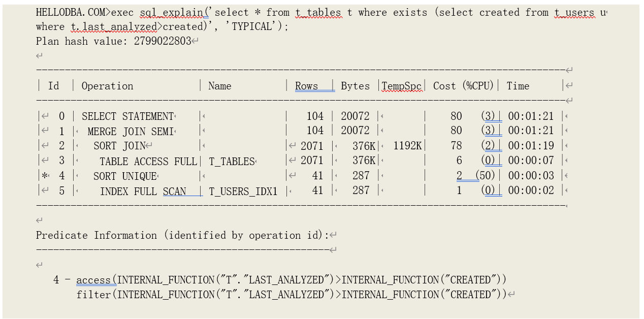Screen dimensions: 644x319
Task: Click the Bytes column header
Action: [355, 86]
